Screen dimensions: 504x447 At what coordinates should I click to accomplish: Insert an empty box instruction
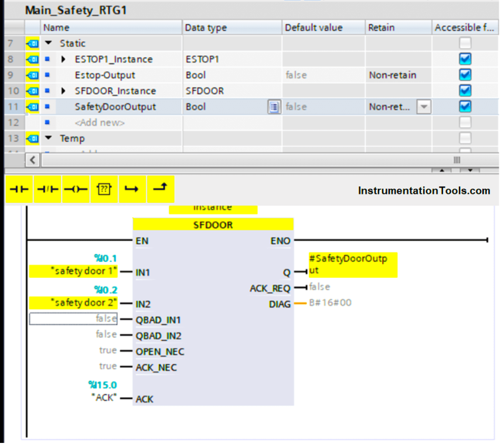104,190
